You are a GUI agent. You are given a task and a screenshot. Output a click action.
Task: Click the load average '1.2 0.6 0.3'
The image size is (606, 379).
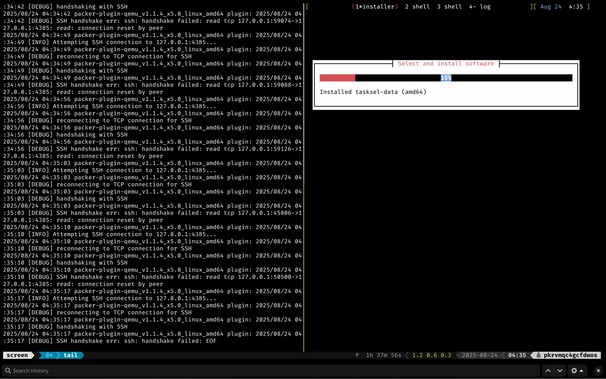[x=432, y=355]
